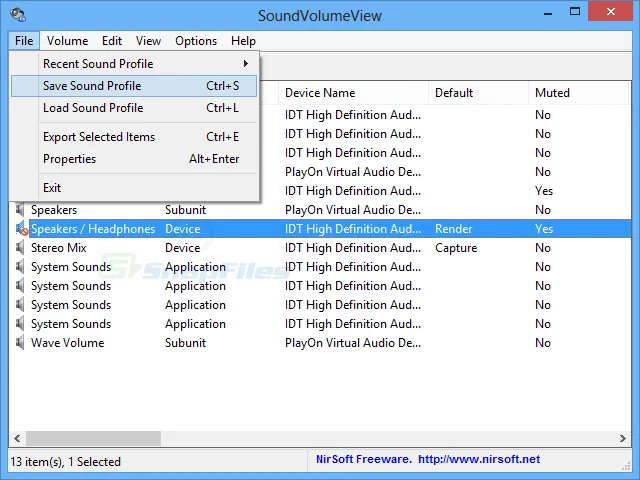Open the Edit menu
The image size is (640, 480).
pyautogui.click(x=112, y=41)
